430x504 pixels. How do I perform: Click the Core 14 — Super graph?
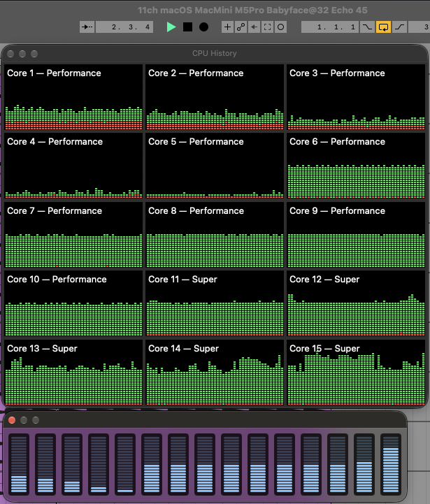click(x=215, y=372)
